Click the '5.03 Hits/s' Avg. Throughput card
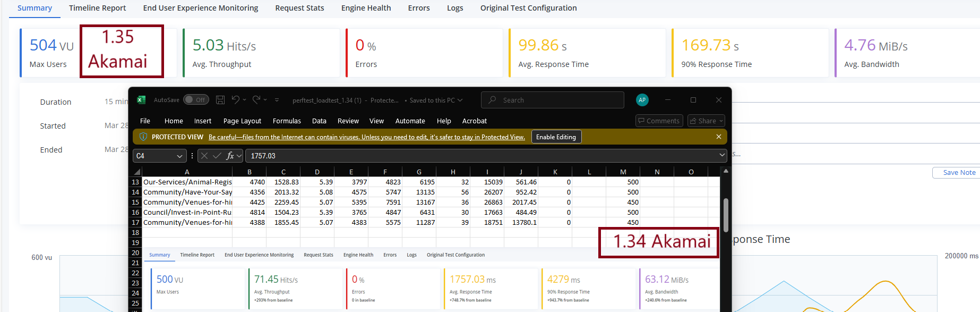The image size is (980, 312). click(261, 53)
